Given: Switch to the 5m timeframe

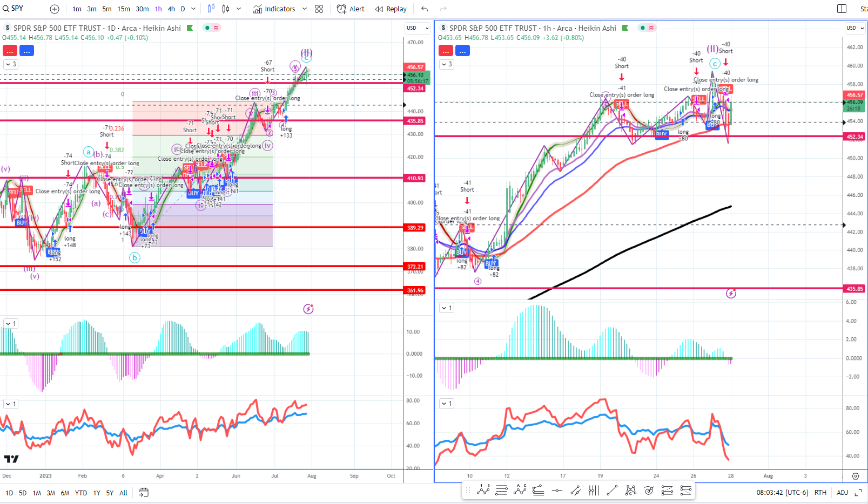Looking at the screenshot, I should (107, 9).
